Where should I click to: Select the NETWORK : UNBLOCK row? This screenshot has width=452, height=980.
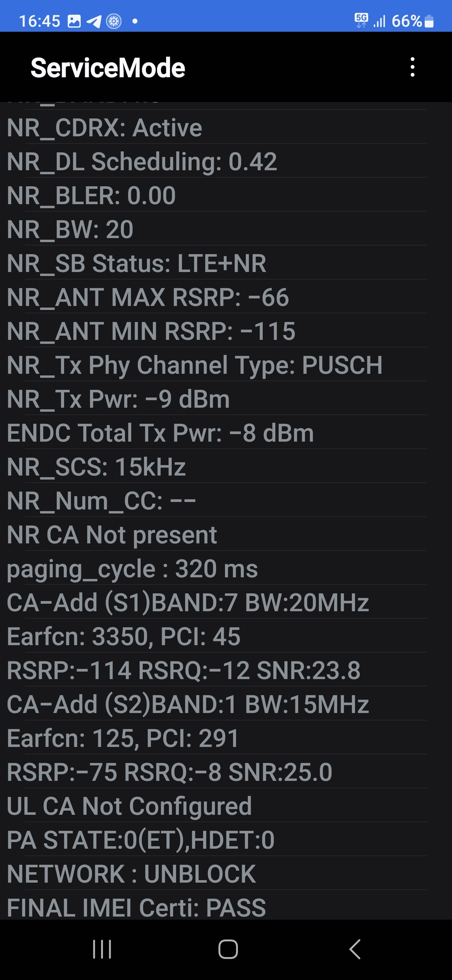coord(217,874)
